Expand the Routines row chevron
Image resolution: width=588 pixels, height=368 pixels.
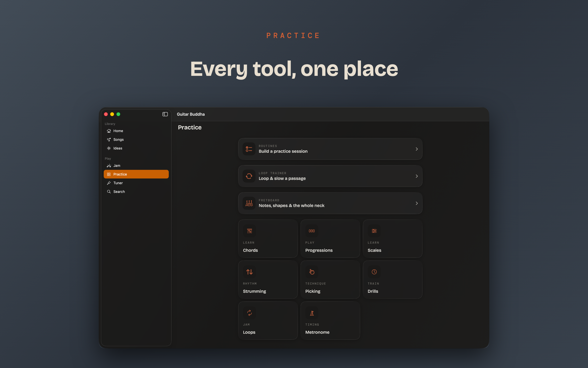pyautogui.click(x=416, y=149)
